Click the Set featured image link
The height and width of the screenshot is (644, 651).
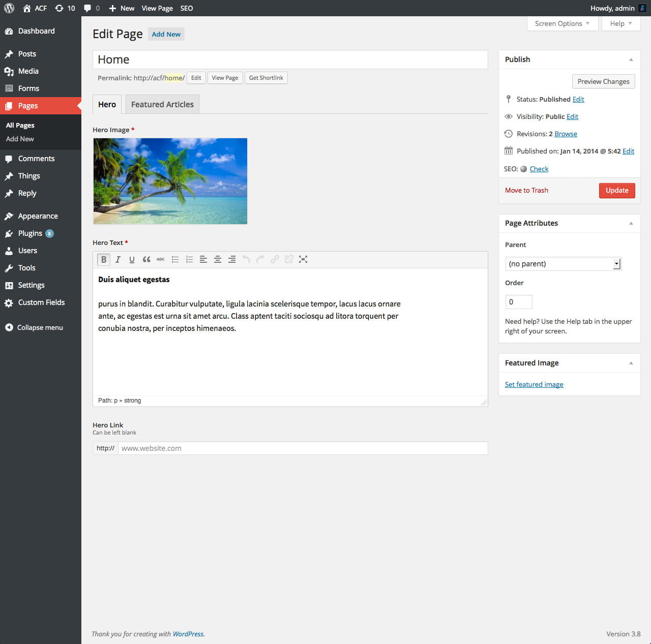534,384
